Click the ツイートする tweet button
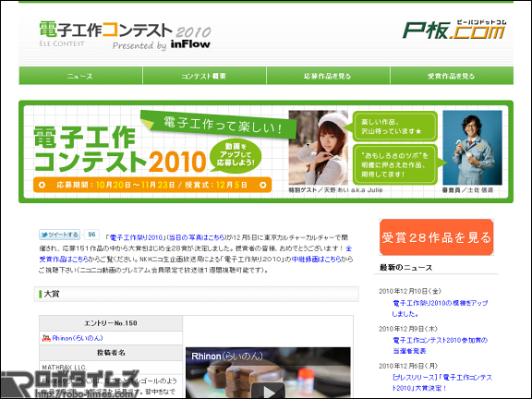The image size is (532, 399). (59, 235)
